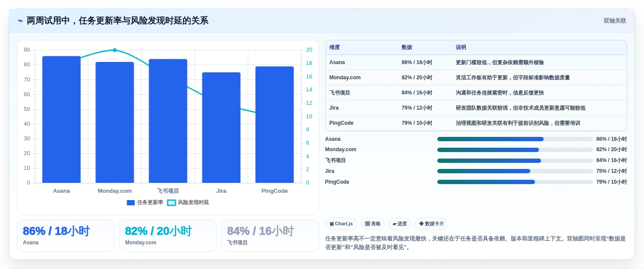This screenshot has width=644, height=269.
Task: Open the Asana 86% / 18小时 data card
Action: coord(66,236)
